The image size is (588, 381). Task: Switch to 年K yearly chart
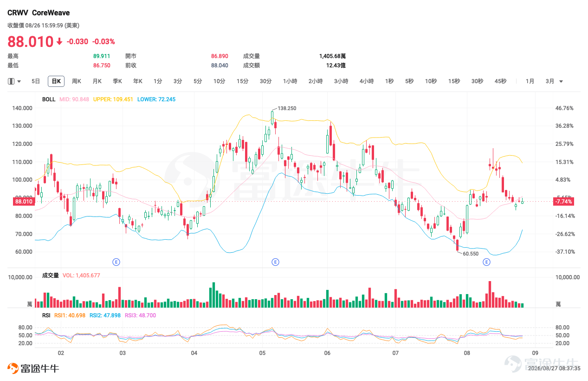point(138,81)
